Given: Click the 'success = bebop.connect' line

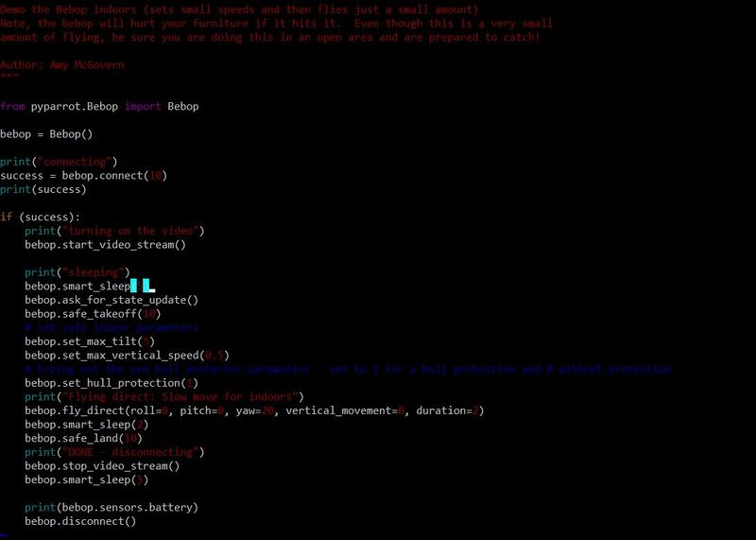Looking at the screenshot, I should pyautogui.click(x=83, y=176).
